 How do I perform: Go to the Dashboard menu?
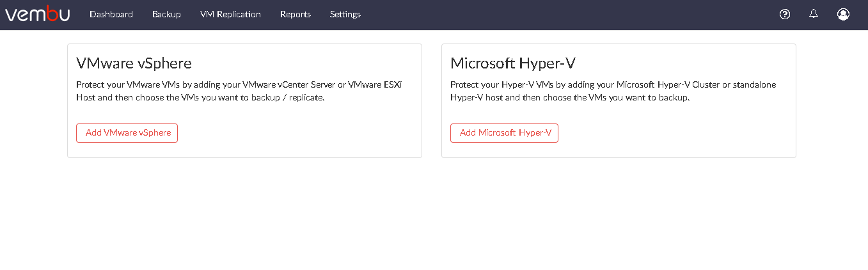click(x=111, y=14)
